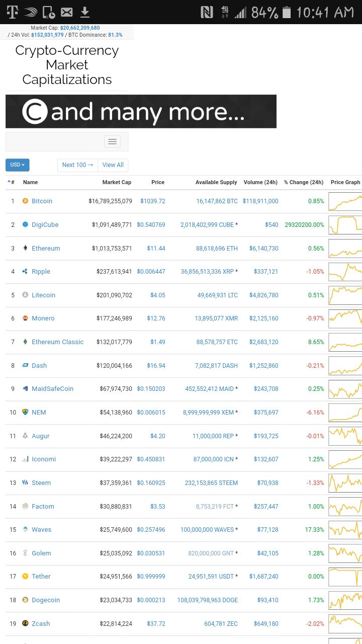Click the Augur logo icon

pyautogui.click(x=25, y=436)
